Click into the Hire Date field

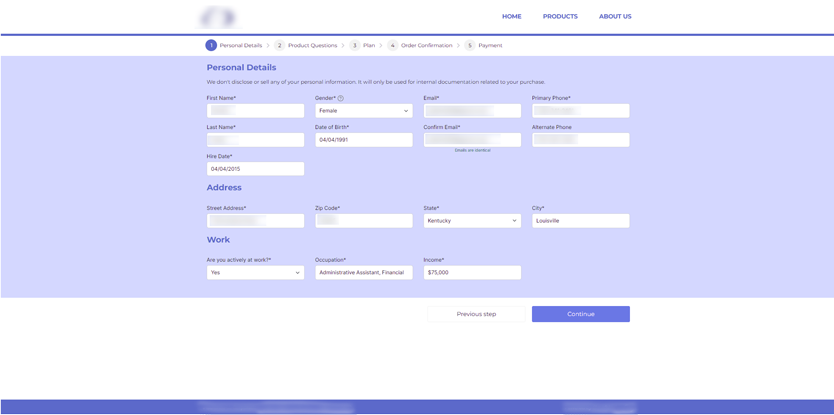(x=255, y=169)
